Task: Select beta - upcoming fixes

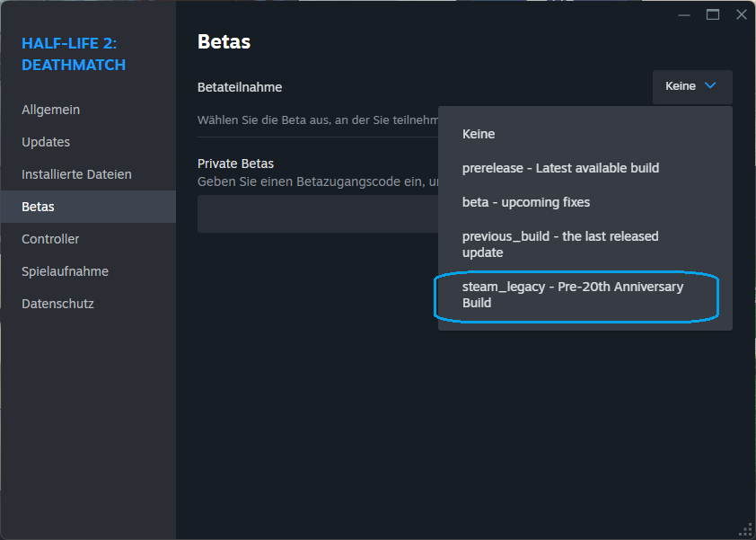Action: (x=525, y=202)
